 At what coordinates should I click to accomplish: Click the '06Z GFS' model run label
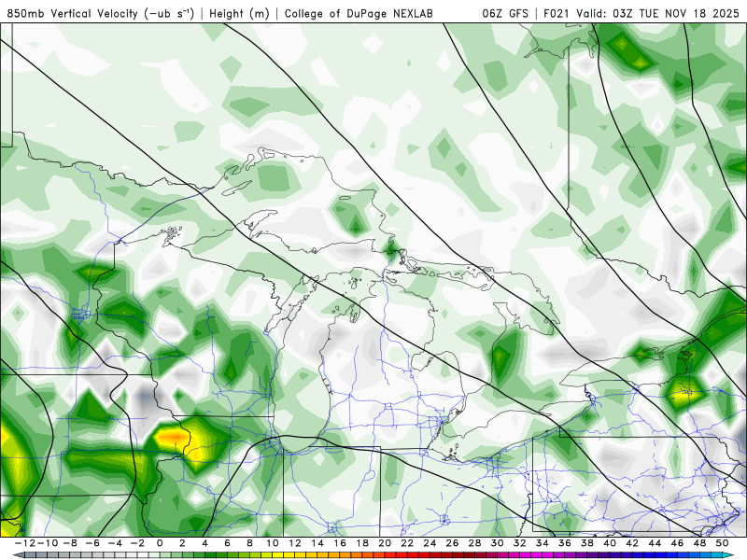(505, 13)
